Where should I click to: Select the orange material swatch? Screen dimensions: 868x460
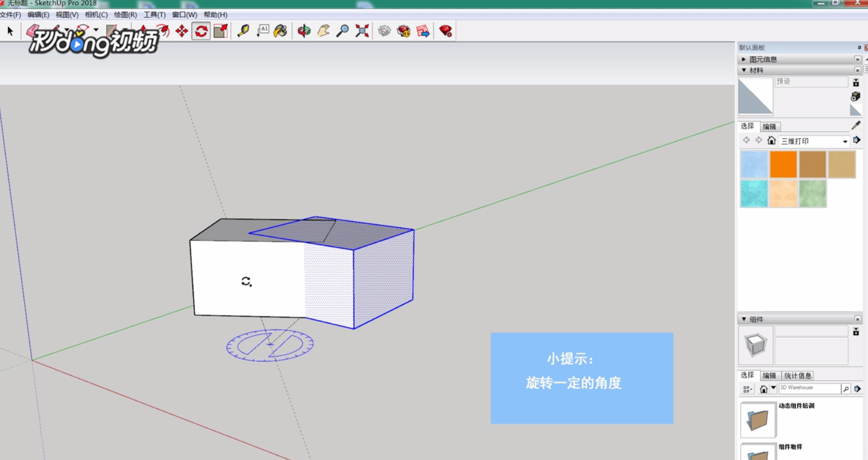tap(783, 165)
